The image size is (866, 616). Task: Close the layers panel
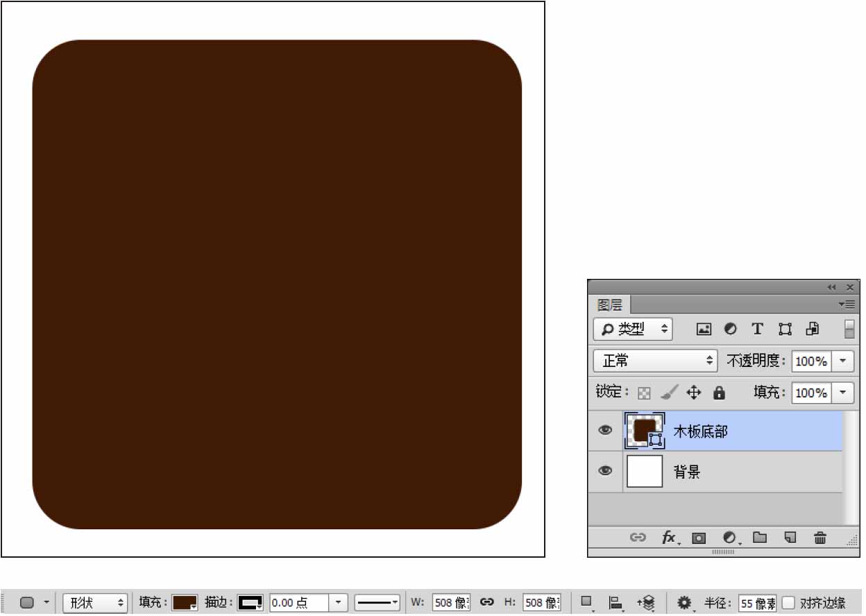click(850, 287)
